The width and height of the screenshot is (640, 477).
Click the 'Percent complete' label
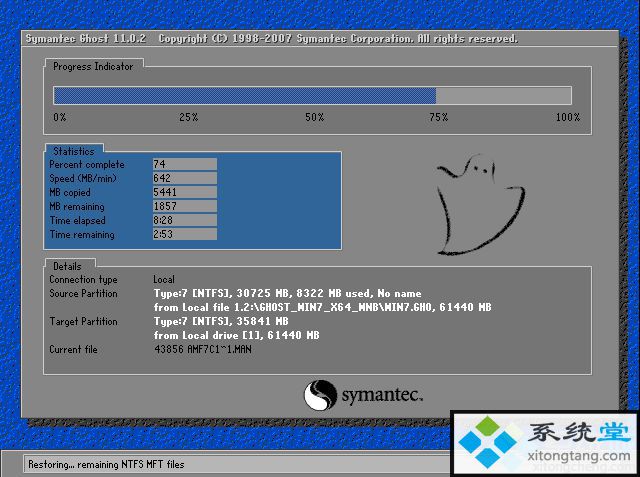87,164
